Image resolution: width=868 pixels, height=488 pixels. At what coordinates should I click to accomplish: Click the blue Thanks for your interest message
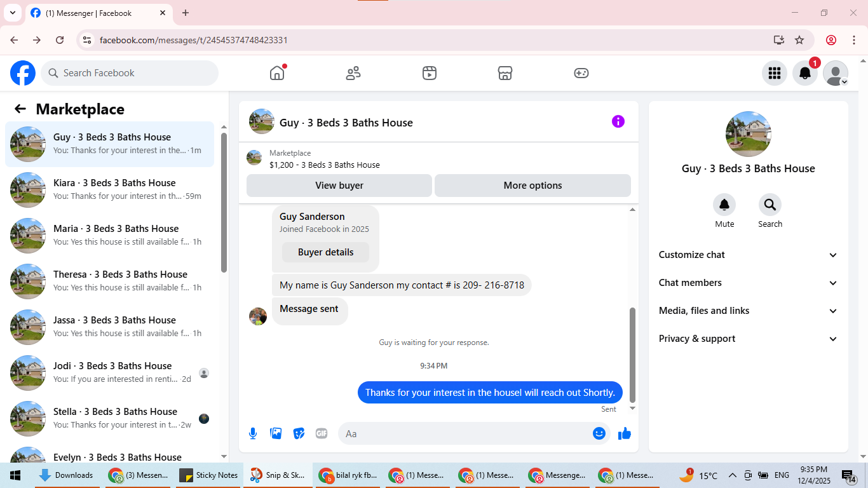click(x=490, y=393)
